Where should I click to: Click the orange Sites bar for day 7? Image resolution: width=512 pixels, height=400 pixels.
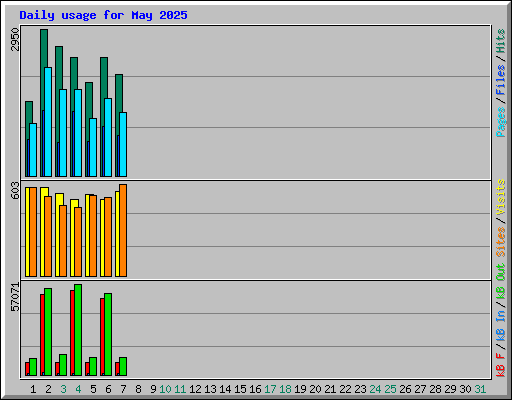(x=123, y=230)
